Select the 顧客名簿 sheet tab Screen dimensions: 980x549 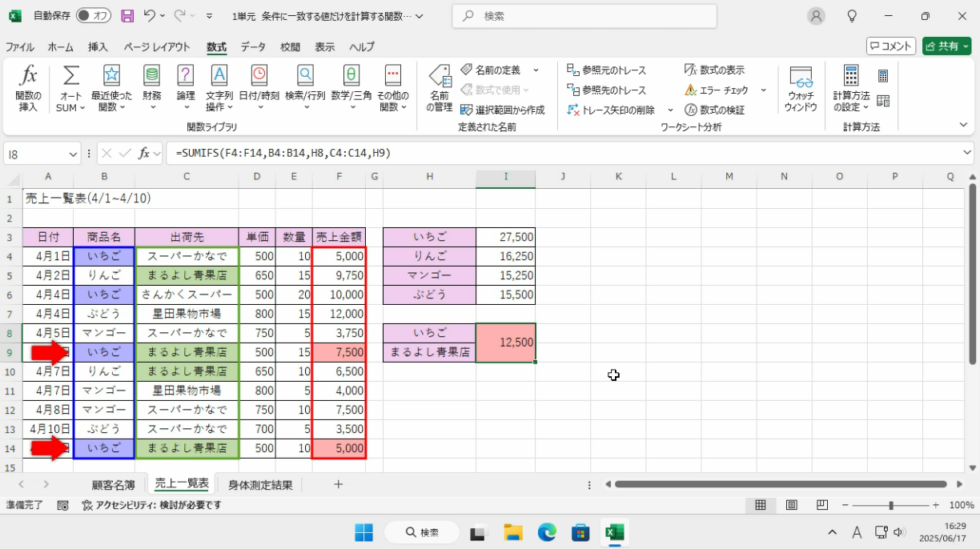click(x=113, y=485)
